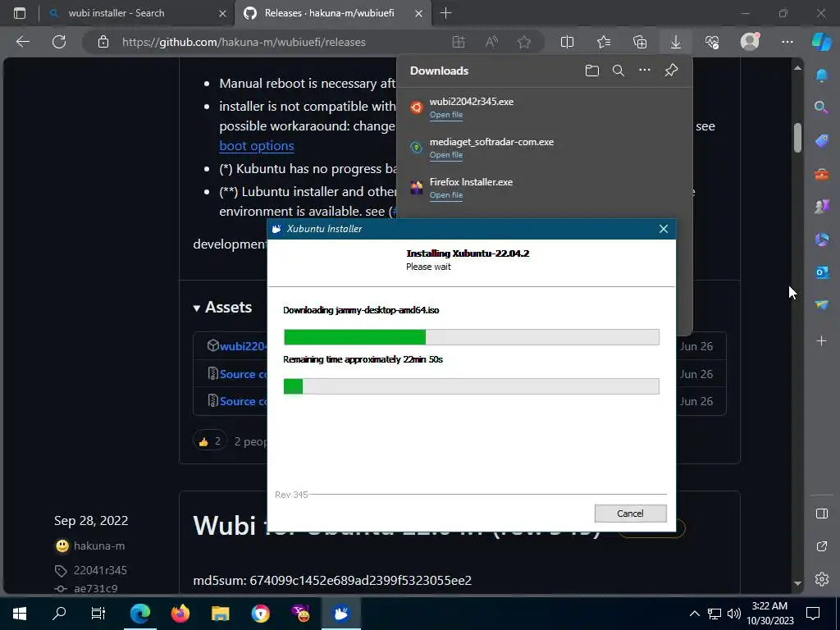The image size is (840, 630).
Task: Click the scrollbar down arrow
Action: [797, 583]
